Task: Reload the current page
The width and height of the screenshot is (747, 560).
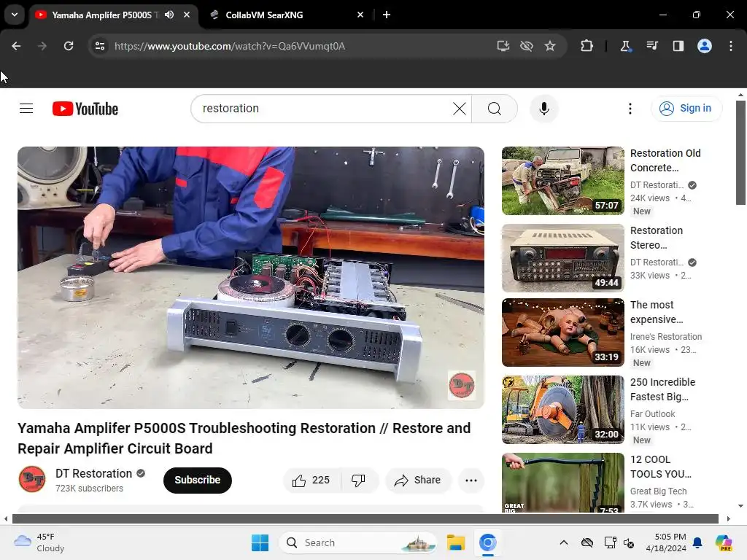Action: (x=69, y=46)
